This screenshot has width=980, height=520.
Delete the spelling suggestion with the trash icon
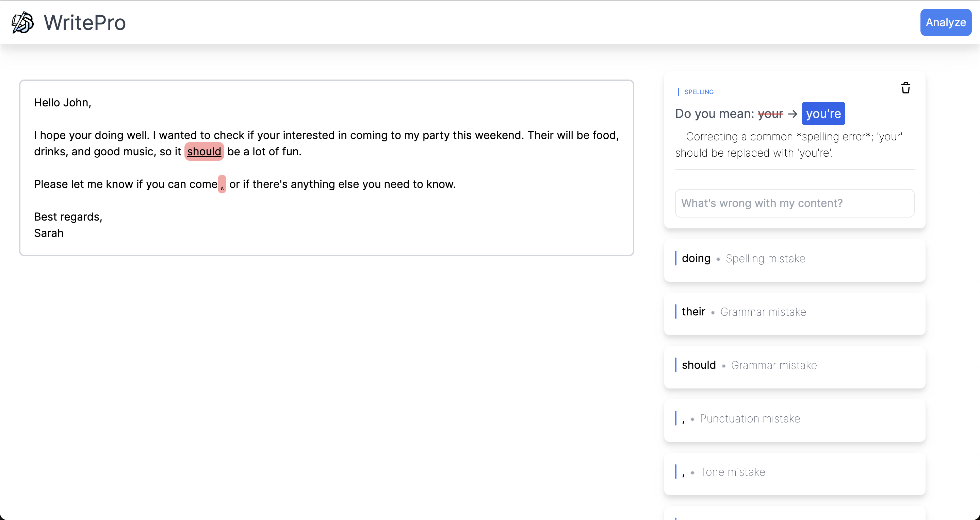pyautogui.click(x=905, y=88)
